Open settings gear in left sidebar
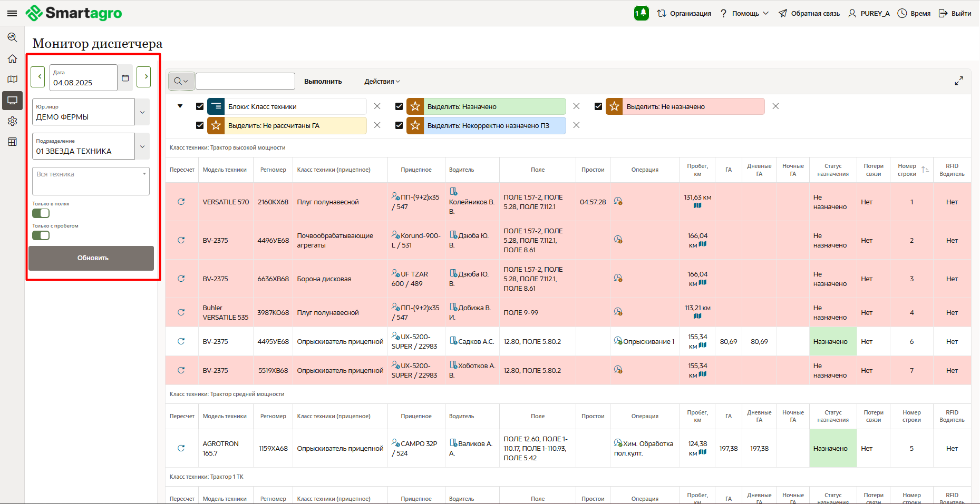 pyautogui.click(x=12, y=121)
